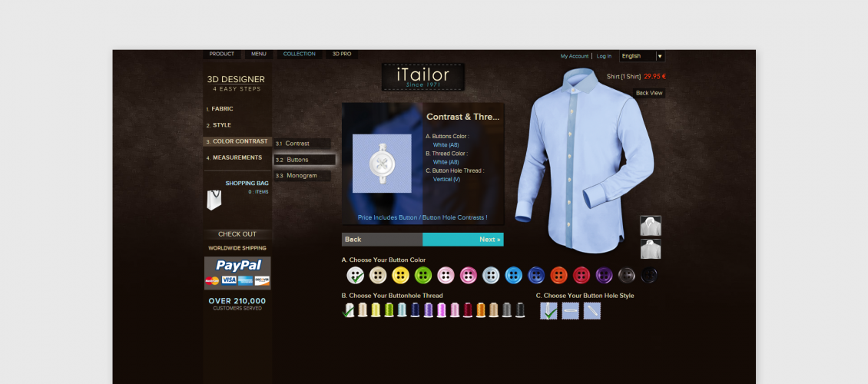The image size is (868, 384).
Task: Go to step 2 Style
Action: [221, 125]
